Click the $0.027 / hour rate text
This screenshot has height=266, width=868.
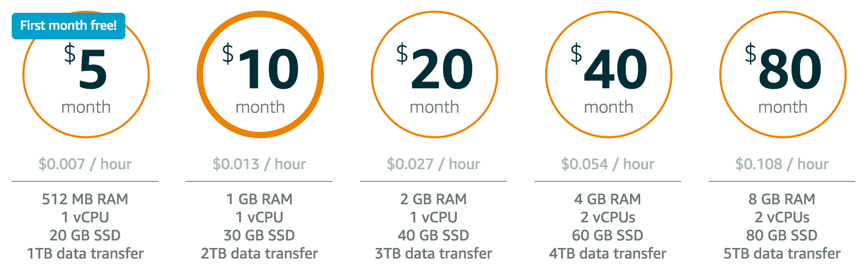tap(433, 164)
